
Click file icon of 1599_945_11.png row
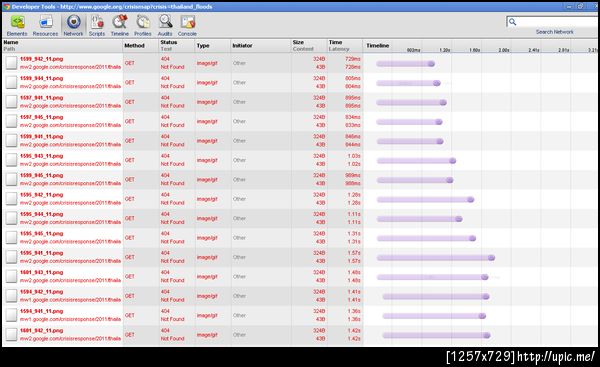(x=11, y=179)
